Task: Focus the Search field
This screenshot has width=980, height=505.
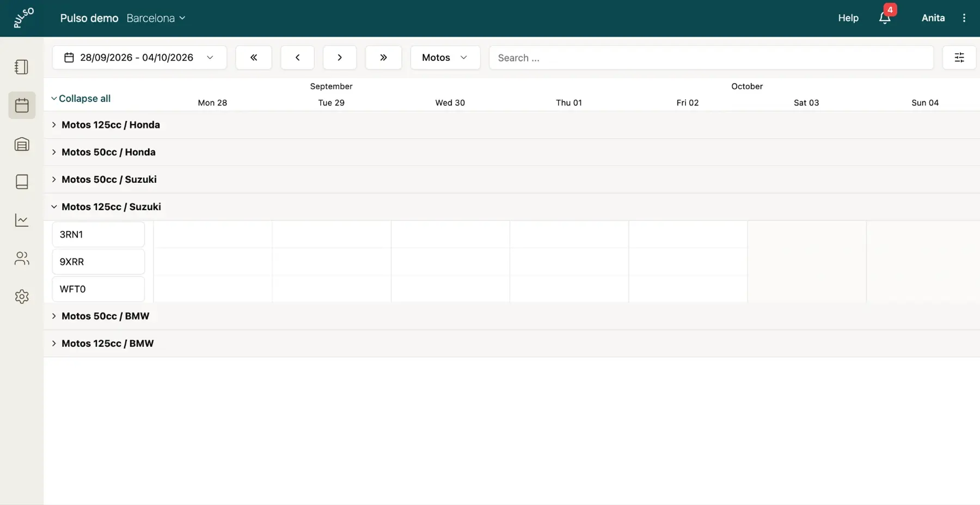Action: pyautogui.click(x=711, y=58)
